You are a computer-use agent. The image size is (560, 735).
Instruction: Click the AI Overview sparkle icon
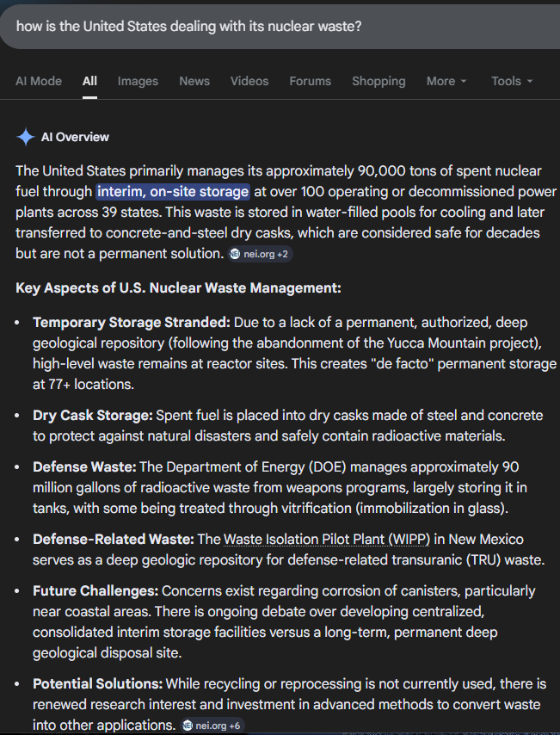click(x=25, y=138)
